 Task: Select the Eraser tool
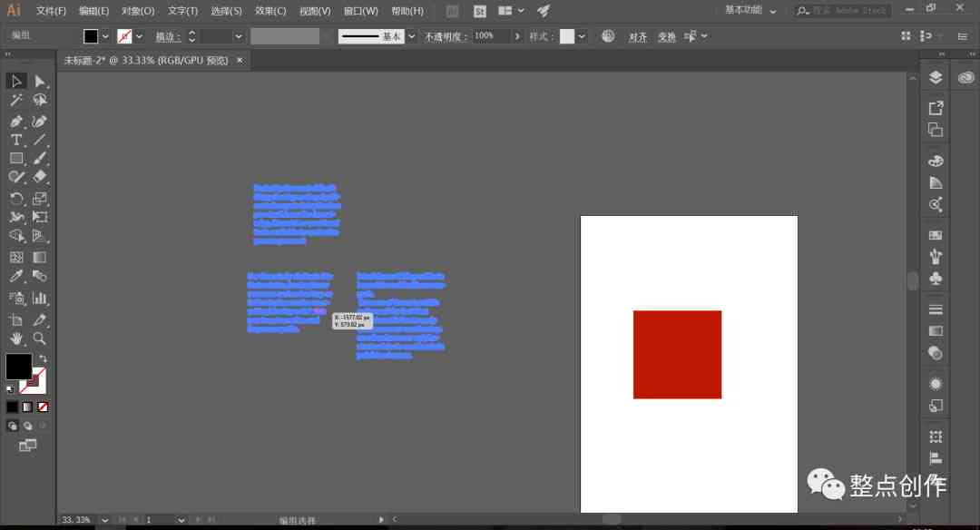pyautogui.click(x=40, y=177)
